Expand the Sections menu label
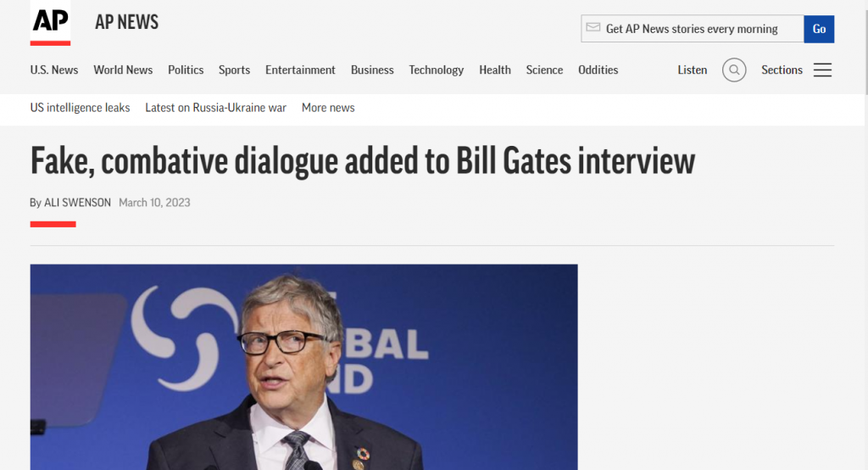Image resolution: width=868 pixels, height=470 pixels. click(x=782, y=70)
